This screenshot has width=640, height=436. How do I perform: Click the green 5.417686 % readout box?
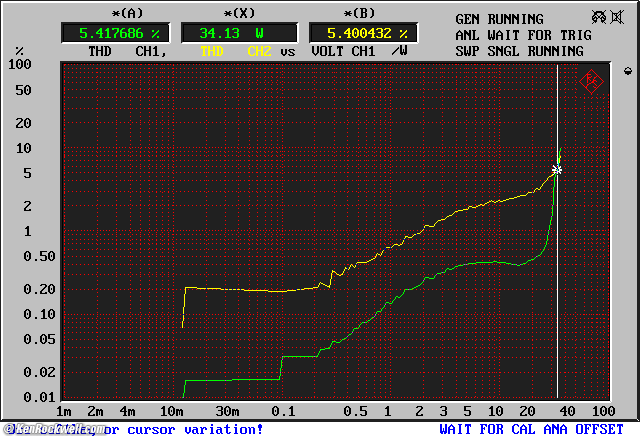click(x=116, y=33)
